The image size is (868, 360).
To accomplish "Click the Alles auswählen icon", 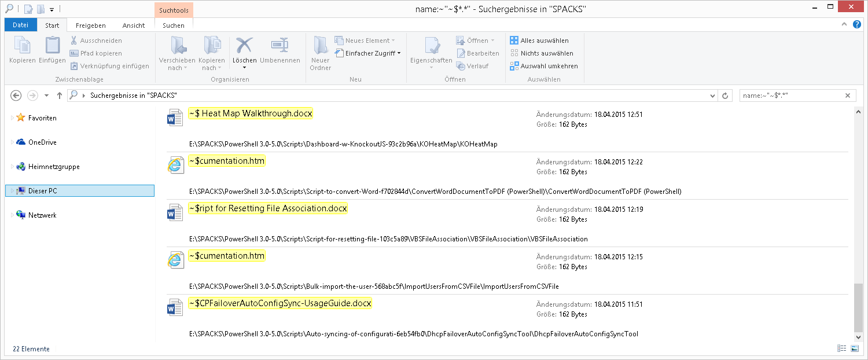I will pos(513,40).
